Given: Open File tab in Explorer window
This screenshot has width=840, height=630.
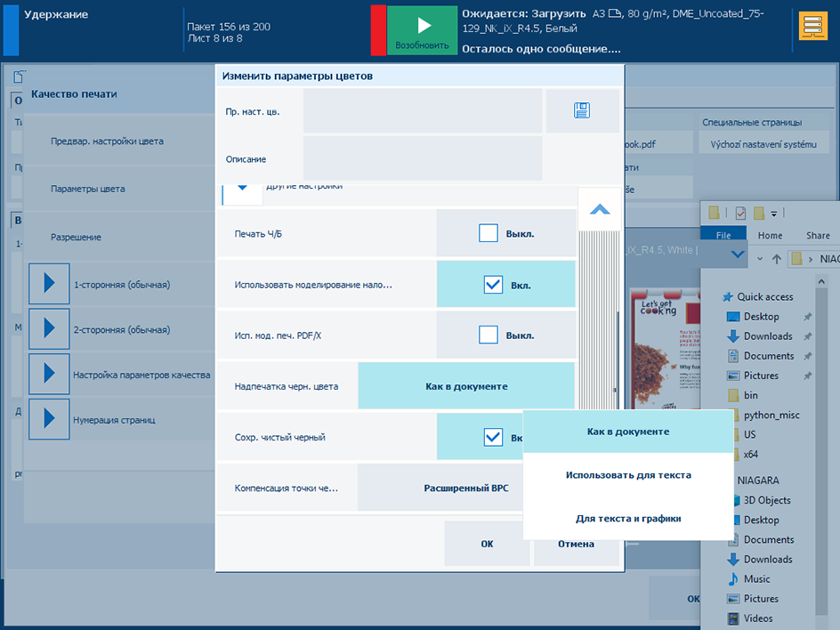Looking at the screenshot, I should click(x=723, y=235).
